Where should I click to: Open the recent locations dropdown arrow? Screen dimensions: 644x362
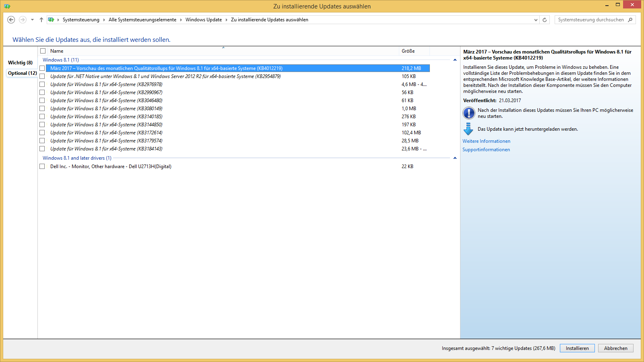coord(32,20)
